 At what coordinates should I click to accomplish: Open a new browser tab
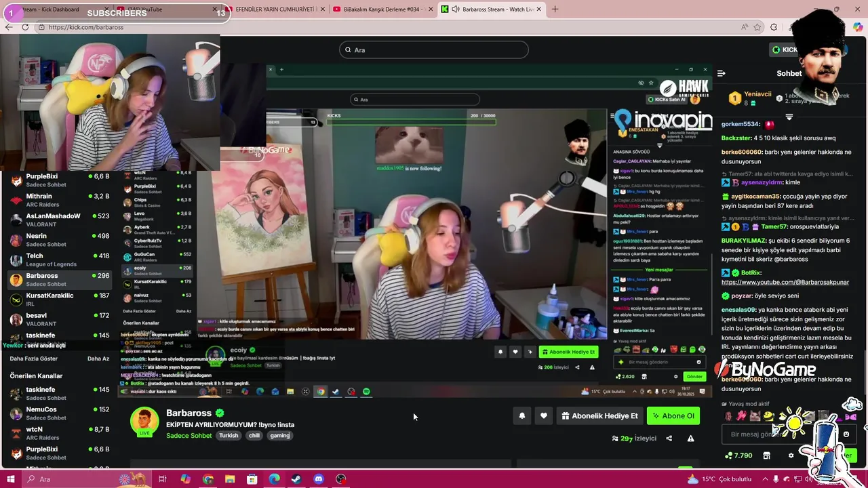555,9
